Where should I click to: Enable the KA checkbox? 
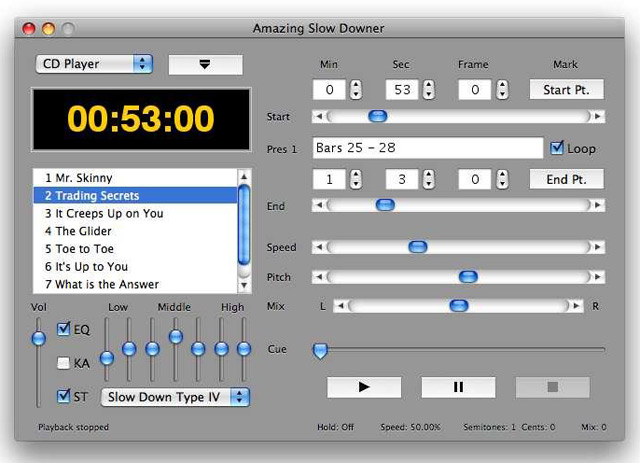(63, 363)
